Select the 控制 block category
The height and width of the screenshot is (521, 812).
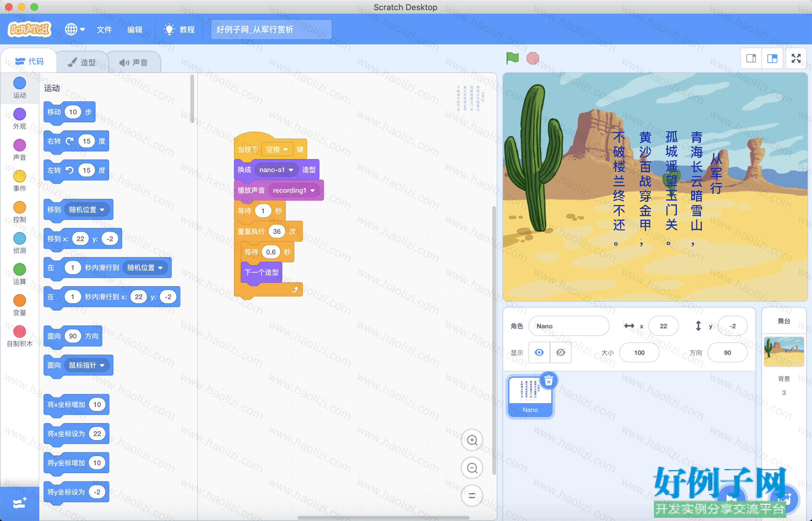(x=20, y=212)
